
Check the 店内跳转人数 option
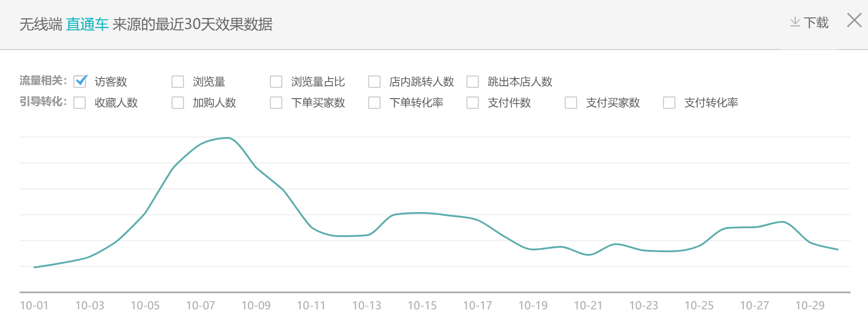pyautogui.click(x=374, y=82)
